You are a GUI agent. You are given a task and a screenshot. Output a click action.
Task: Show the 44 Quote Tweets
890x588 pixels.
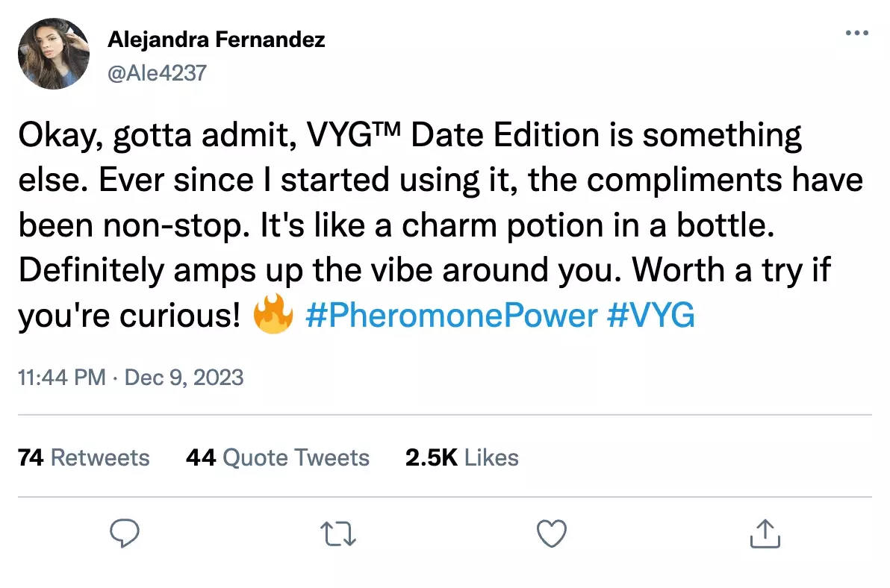tap(278, 457)
